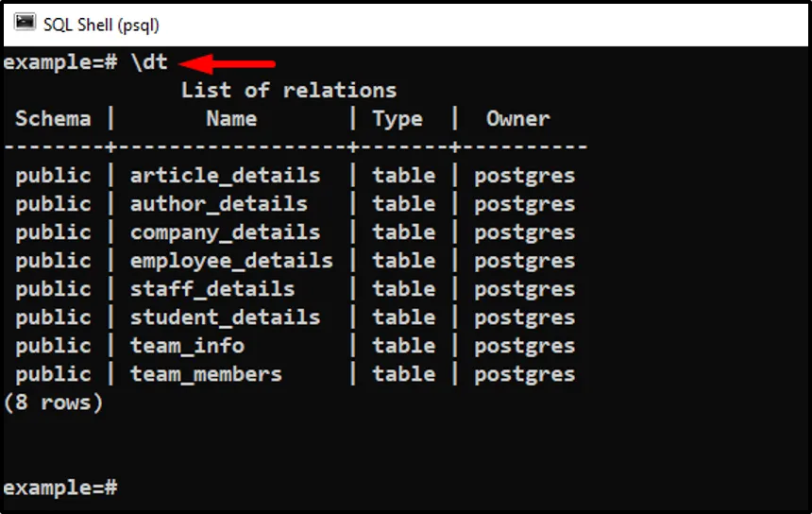Click the \dt command text

[x=149, y=62]
